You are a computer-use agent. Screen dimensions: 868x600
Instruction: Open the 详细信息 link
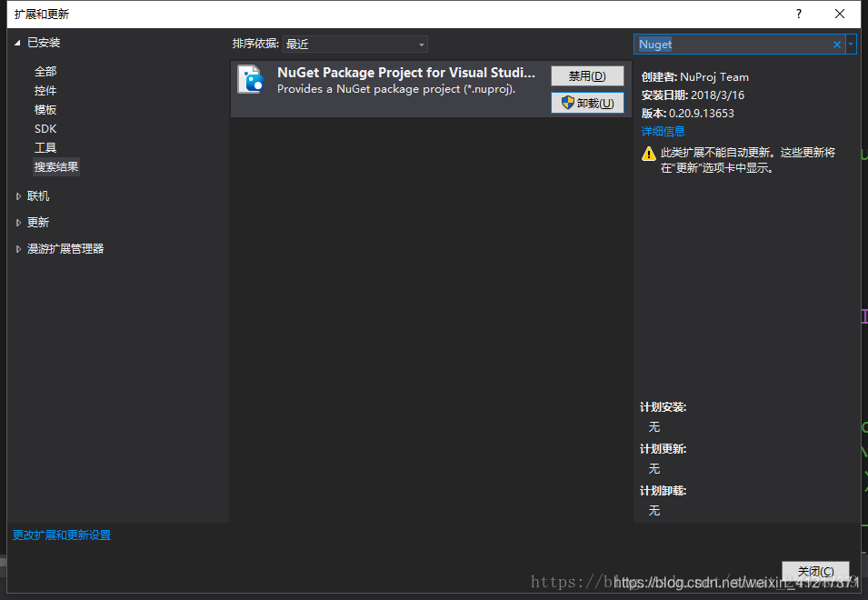(663, 131)
